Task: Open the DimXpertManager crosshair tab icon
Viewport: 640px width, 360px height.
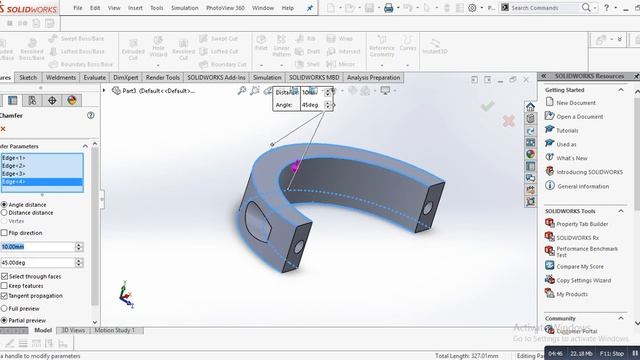Action: (x=52, y=100)
